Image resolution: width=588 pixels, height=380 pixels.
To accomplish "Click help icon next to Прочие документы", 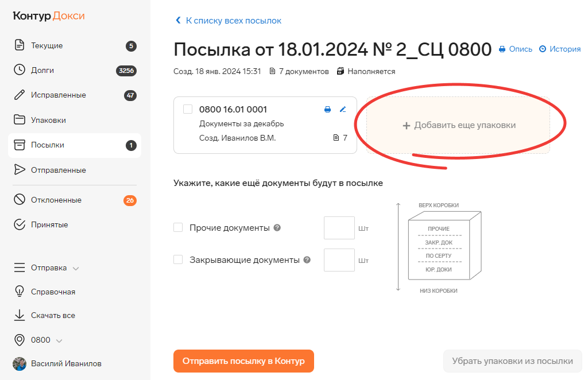I will pos(277,227).
